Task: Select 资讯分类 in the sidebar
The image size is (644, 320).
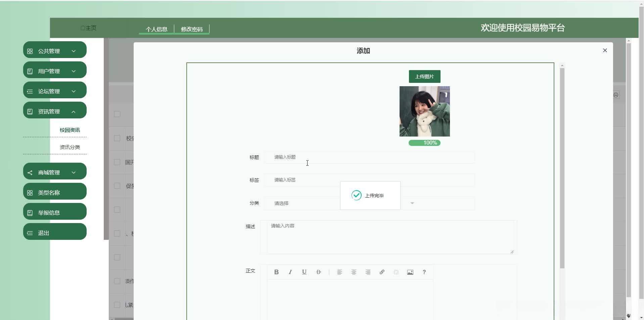Action: 70,147
